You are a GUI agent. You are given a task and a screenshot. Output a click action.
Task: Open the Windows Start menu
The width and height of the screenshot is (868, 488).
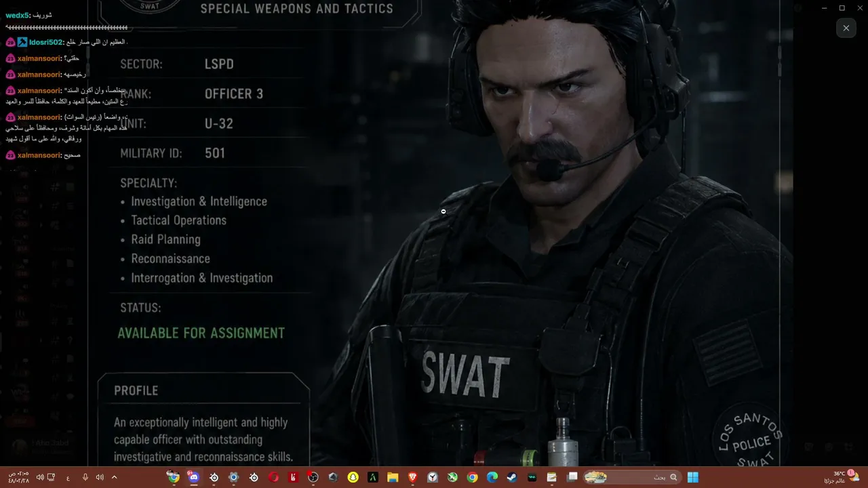[x=692, y=477]
